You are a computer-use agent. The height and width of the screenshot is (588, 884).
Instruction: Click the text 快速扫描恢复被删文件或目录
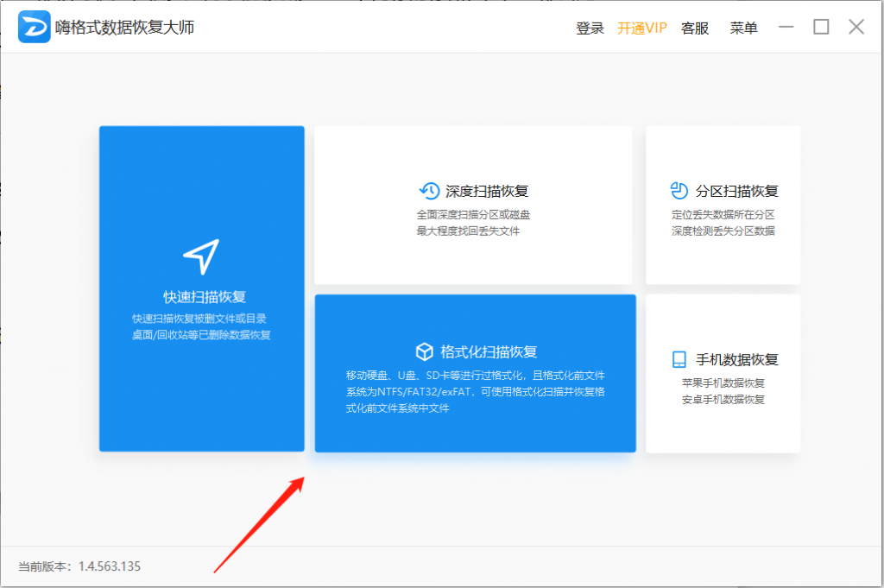point(199,319)
